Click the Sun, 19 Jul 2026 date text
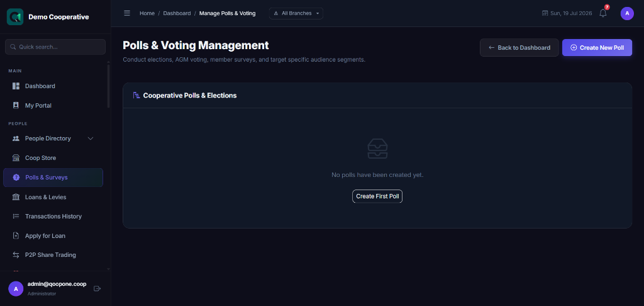The image size is (644, 306). tap(571, 13)
